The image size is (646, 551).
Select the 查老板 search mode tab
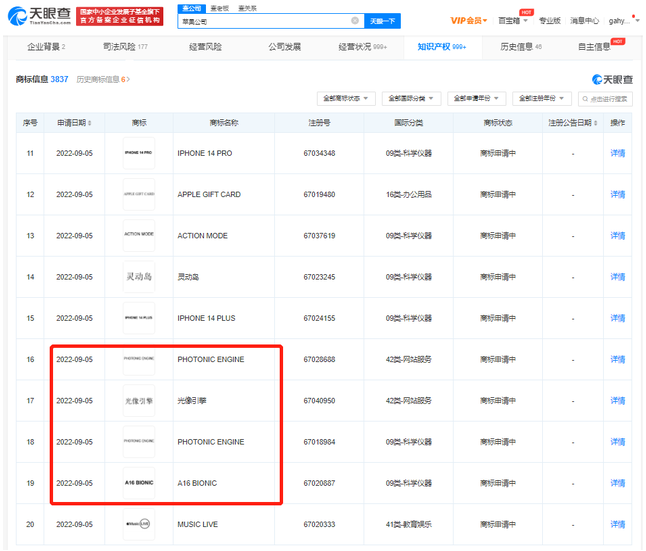pos(220,8)
